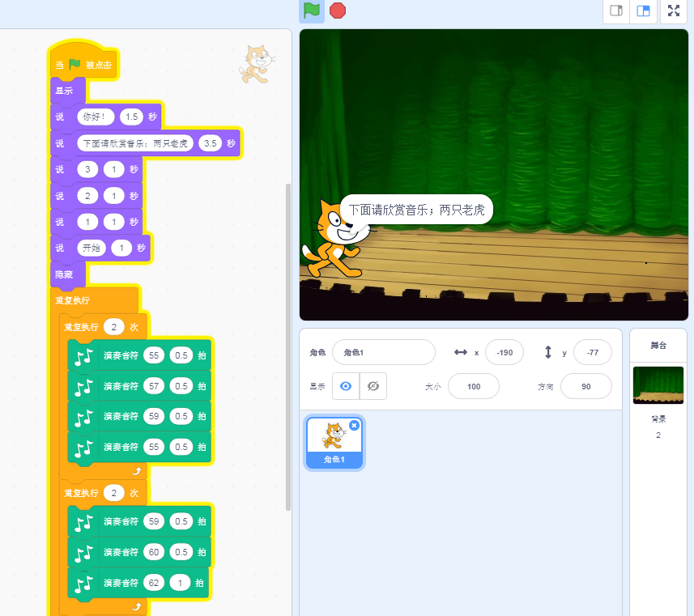
Task: Click the 3.5 seconds value field
Action: coord(211,143)
